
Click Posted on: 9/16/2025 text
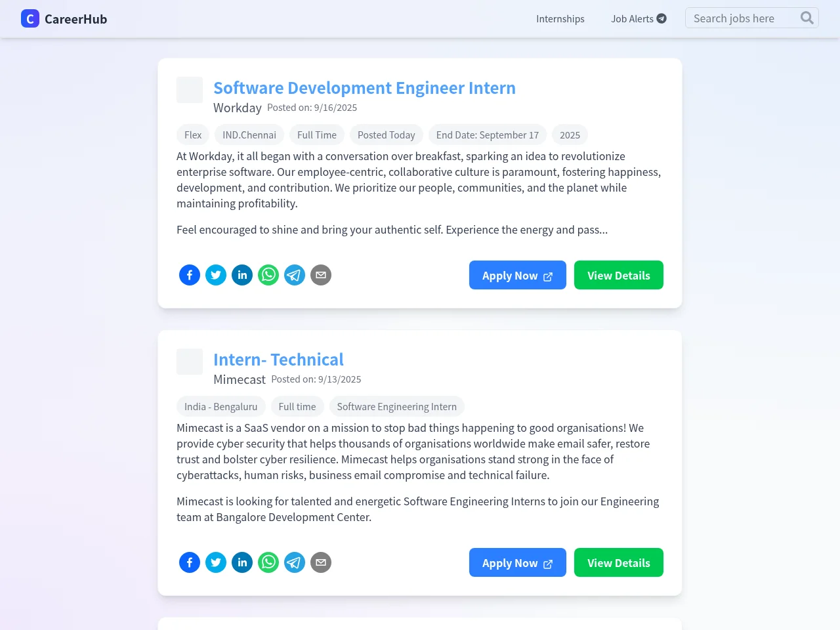312,108
